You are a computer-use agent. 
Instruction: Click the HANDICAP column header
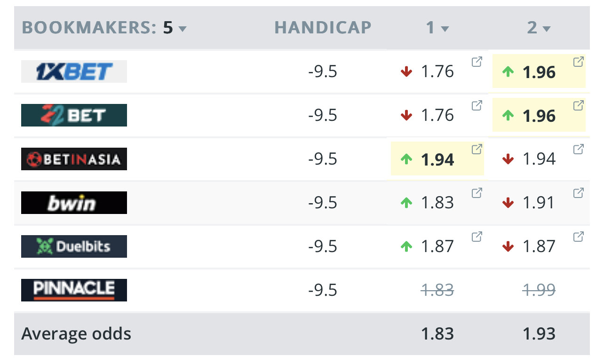coord(323,28)
